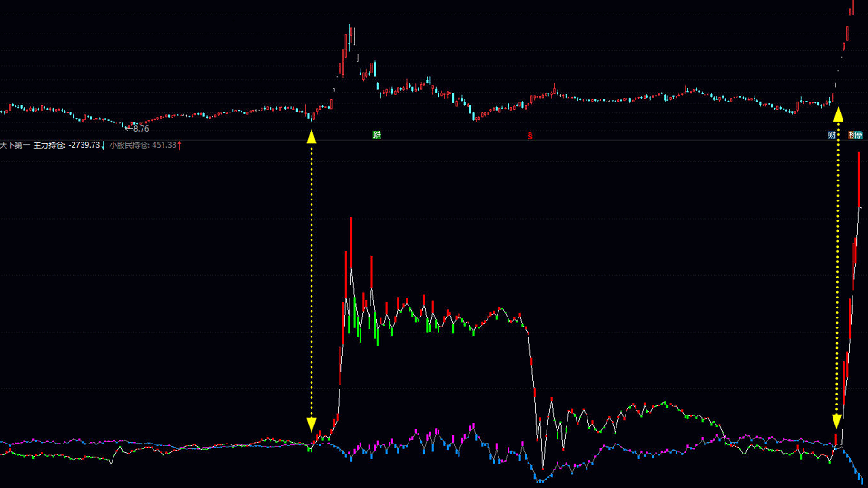The height and width of the screenshot is (488, 868).
Task: Click the blue 财 info marker
Action: tap(832, 135)
